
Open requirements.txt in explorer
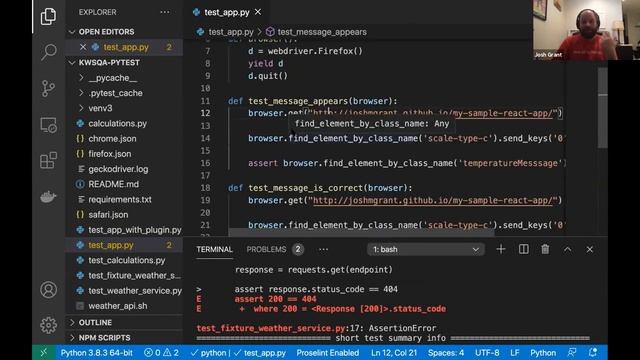(x=124, y=199)
